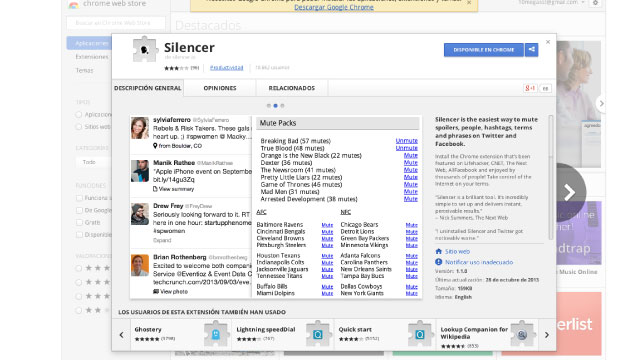The height and width of the screenshot is (360, 634).
Task: Click Mute for Baltimore Ravens
Action: point(328,225)
